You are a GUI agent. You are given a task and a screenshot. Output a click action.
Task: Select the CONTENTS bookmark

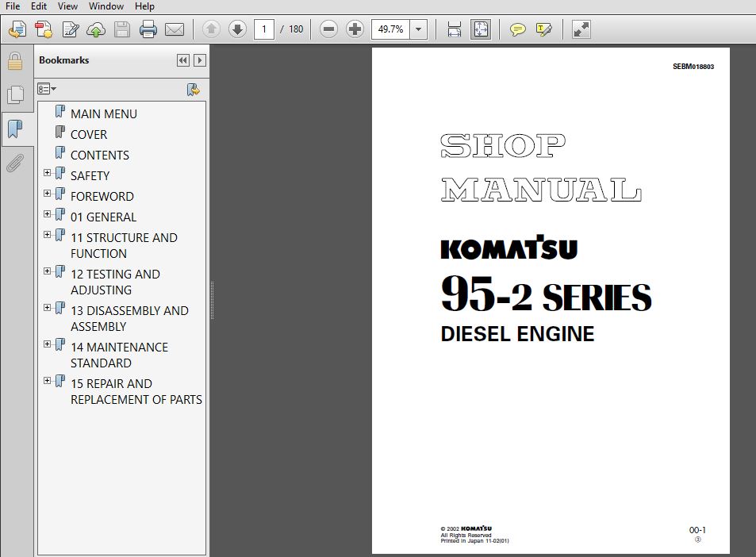pyautogui.click(x=100, y=156)
